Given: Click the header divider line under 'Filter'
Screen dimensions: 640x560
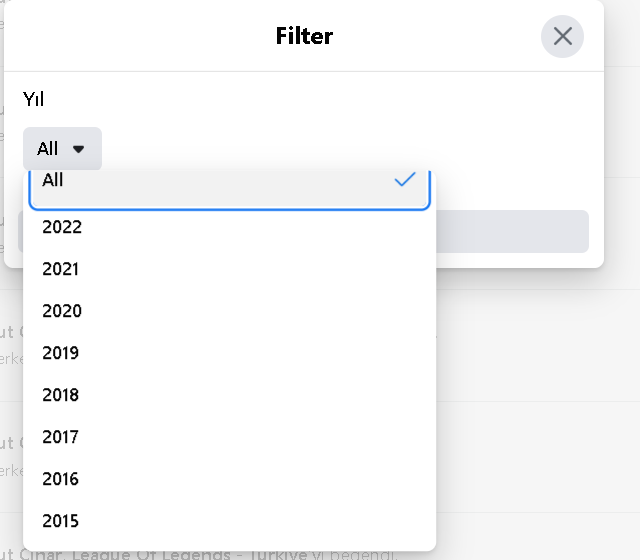Looking at the screenshot, I should 304,71.
